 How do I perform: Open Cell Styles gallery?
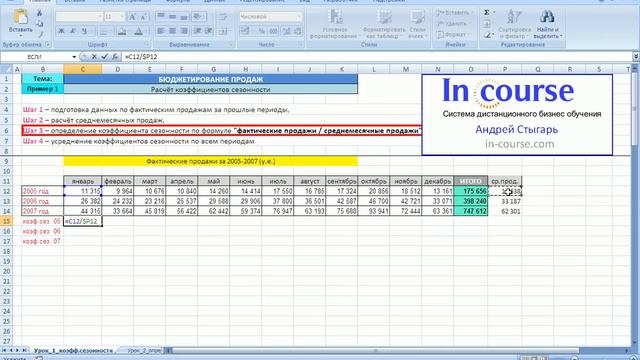[x=417, y=24]
